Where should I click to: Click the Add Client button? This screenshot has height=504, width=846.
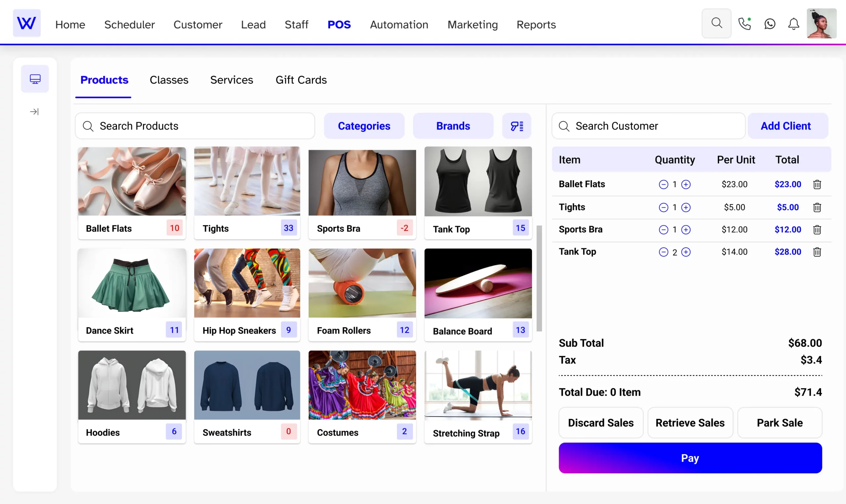pyautogui.click(x=786, y=126)
